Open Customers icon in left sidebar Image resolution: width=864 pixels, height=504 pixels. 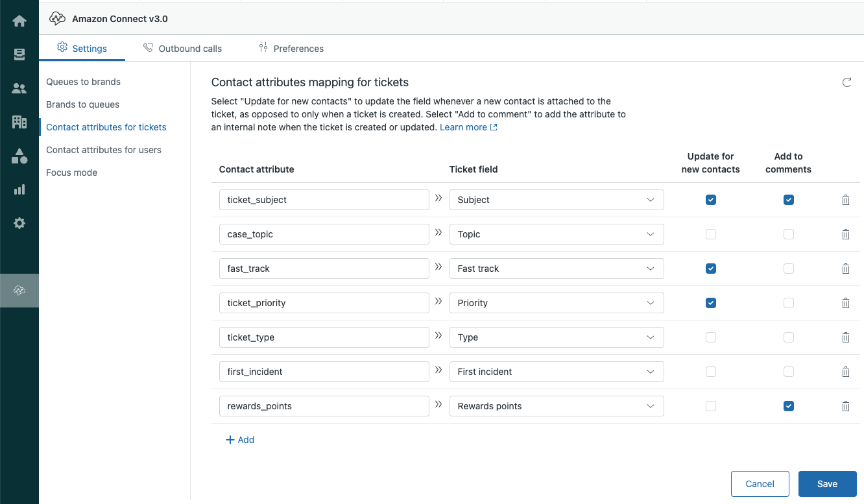pos(19,88)
